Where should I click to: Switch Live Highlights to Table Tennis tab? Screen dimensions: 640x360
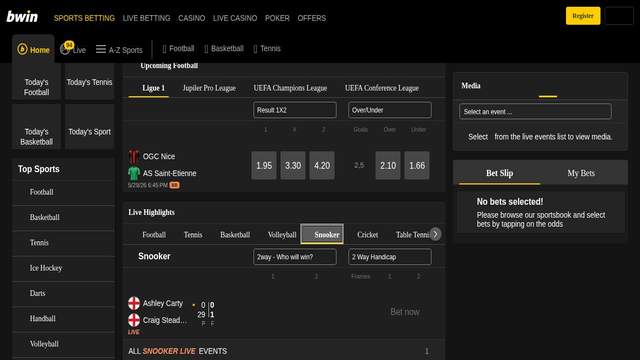[x=412, y=235]
